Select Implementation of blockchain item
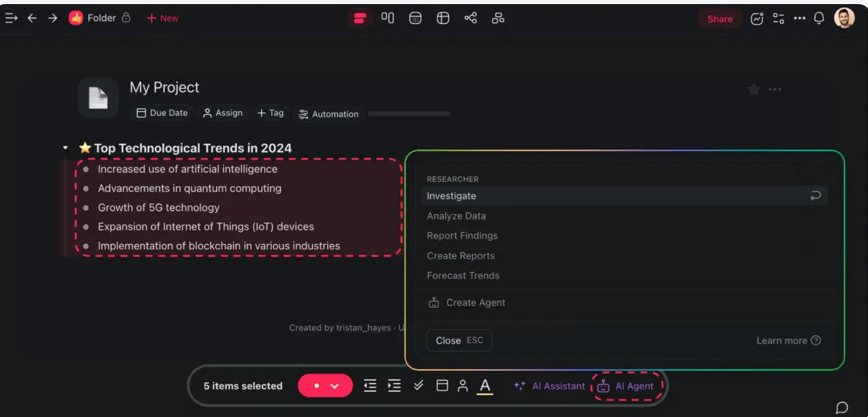The image size is (868, 417). [x=219, y=246]
